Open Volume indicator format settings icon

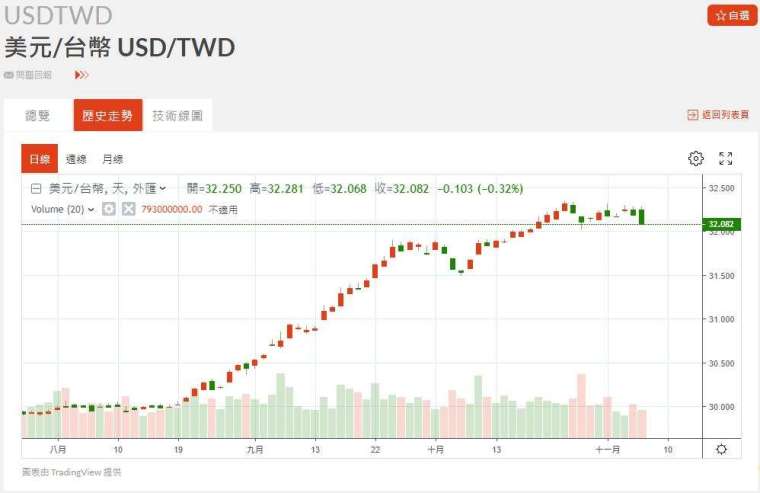pyautogui.click(x=109, y=209)
